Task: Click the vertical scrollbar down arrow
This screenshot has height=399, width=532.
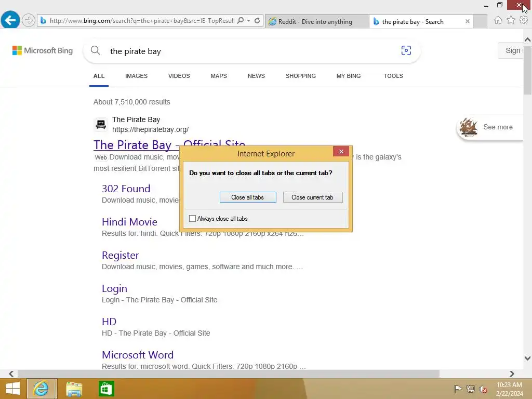Action: point(527,358)
